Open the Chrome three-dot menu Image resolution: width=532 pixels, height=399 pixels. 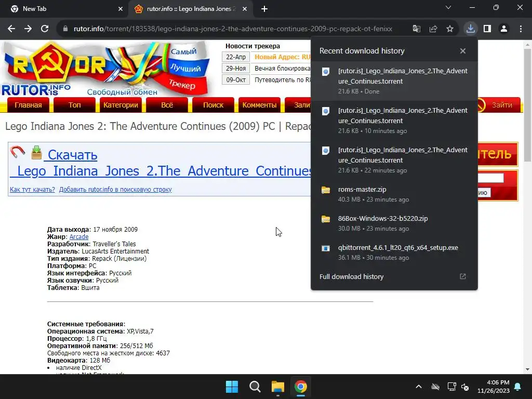coord(521,29)
